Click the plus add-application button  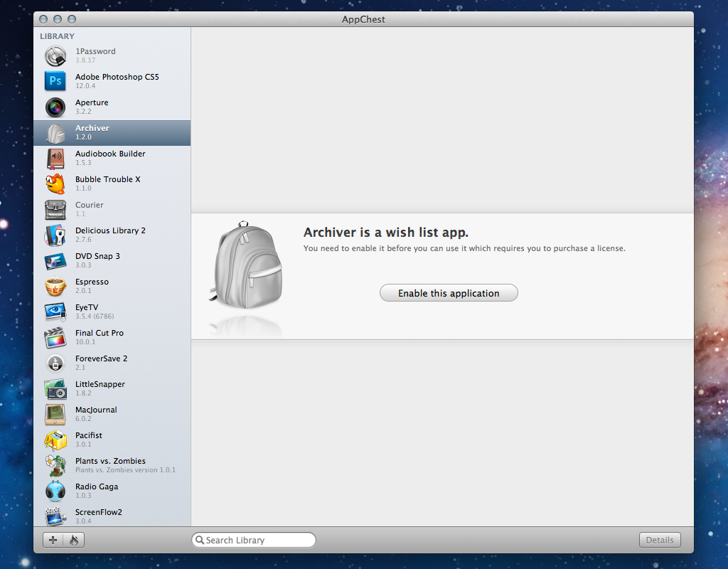tap(53, 540)
